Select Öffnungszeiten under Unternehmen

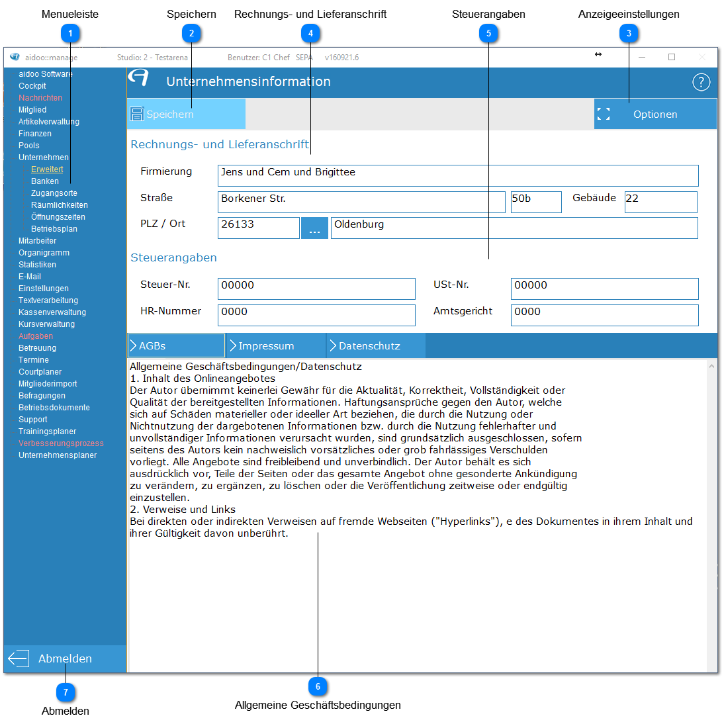(58, 217)
